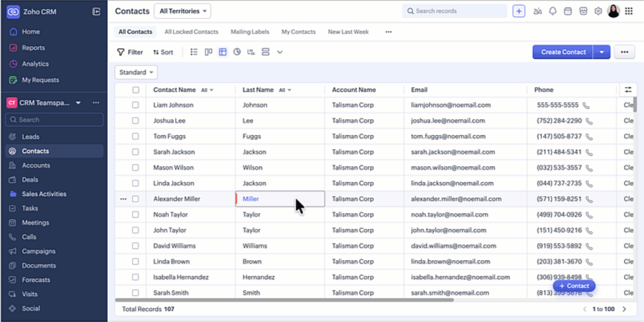The height and width of the screenshot is (322, 644).
Task: Open the settings gear icon
Action: pos(597,11)
